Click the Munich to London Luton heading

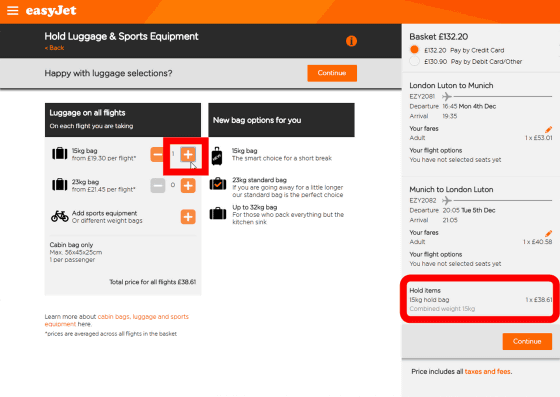451,190
